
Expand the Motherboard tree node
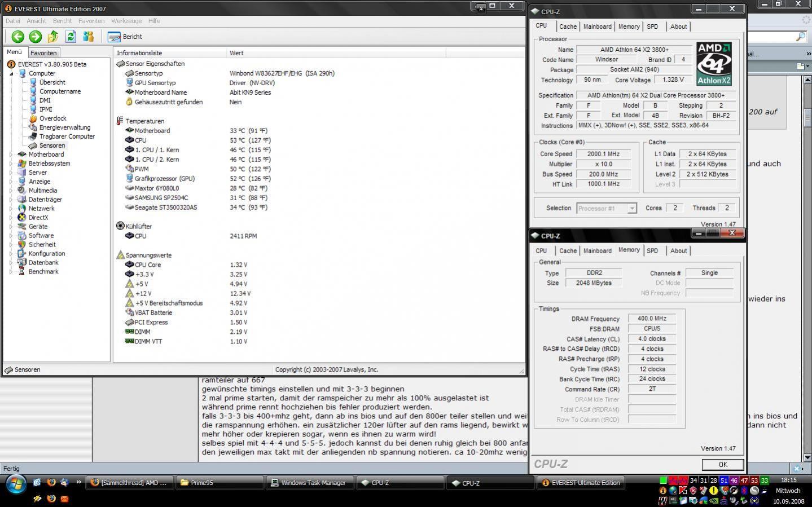(11, 155)
